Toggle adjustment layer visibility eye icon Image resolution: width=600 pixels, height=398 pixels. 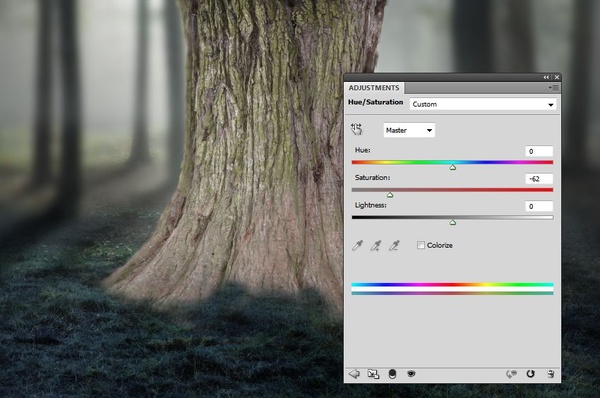411,374
